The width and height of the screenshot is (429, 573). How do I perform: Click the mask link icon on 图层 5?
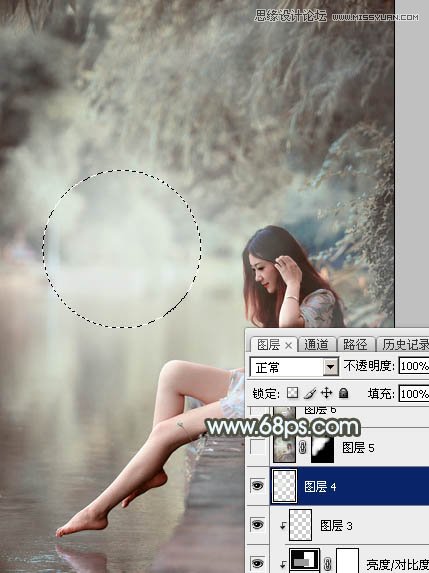click(303, 448)
